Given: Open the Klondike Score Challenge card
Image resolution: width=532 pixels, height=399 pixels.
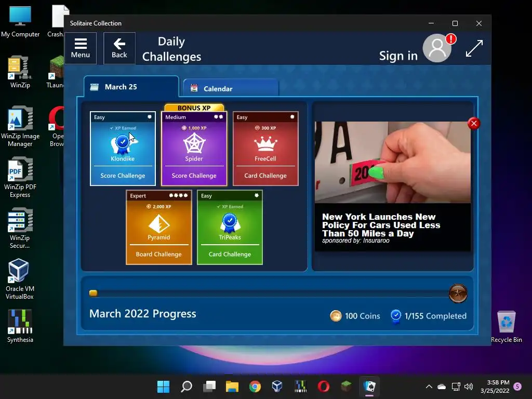Looking at the screenshot, I should 123,149.
